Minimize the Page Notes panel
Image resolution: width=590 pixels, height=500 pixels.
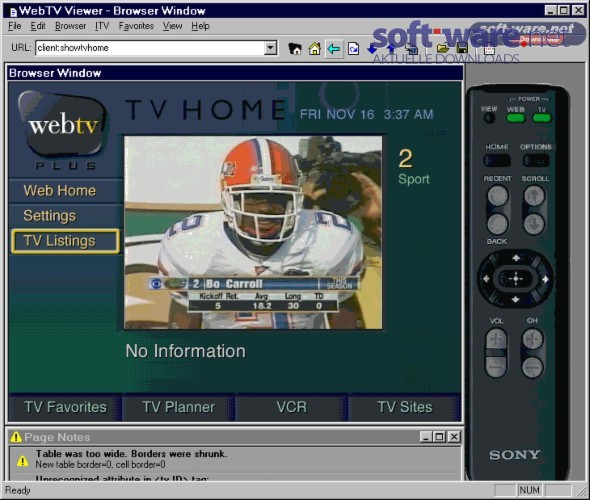(x=426, y=437)
